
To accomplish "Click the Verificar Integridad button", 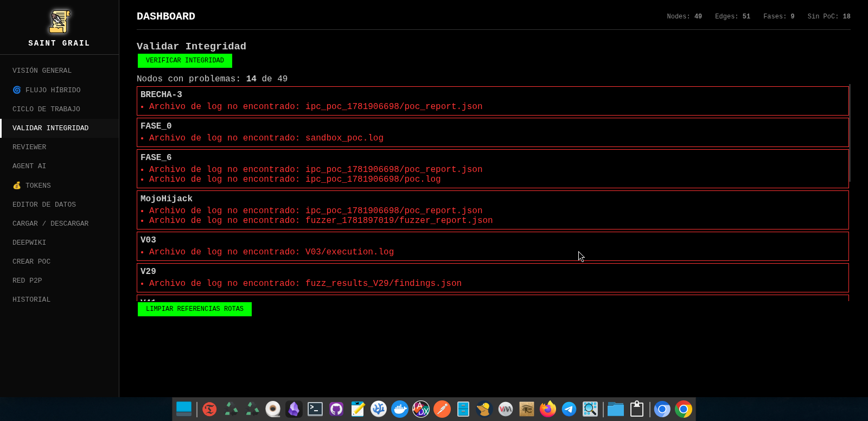I will coord(185,61).
